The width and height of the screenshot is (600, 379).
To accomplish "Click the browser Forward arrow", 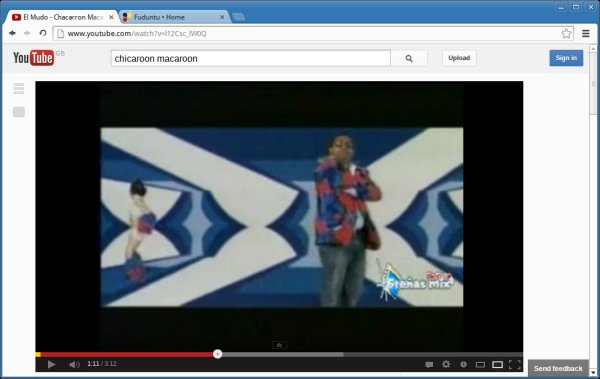I will click(27, 33).
